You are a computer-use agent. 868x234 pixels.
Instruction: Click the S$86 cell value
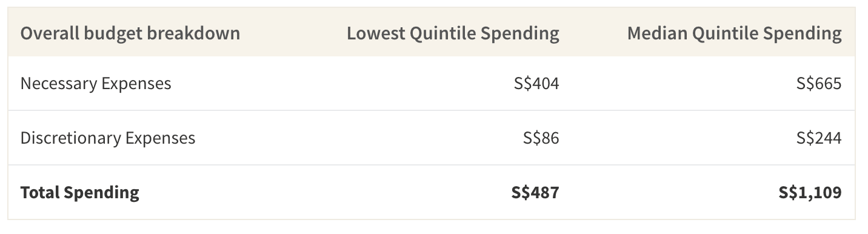tap(541, 138)
